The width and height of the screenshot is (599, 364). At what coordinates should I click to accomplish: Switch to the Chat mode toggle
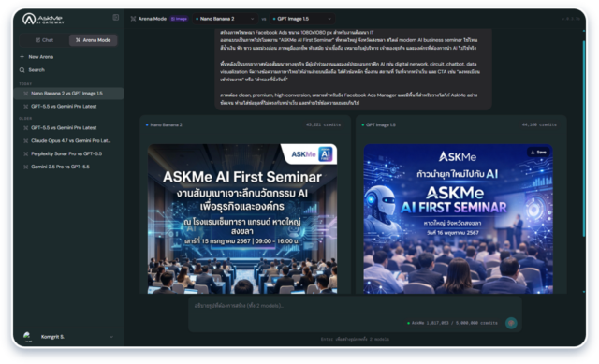click(x=44, y=40)
